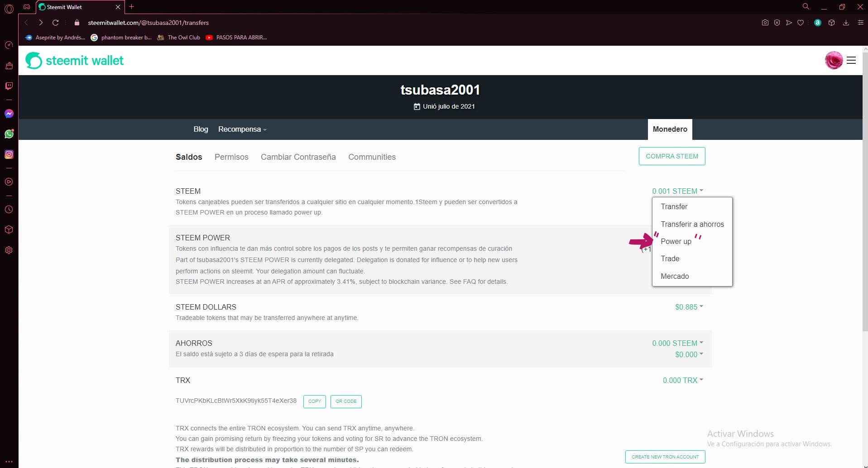The image size is (868, 468).
Task: Open the Communities tab
Action: point(372,157)
